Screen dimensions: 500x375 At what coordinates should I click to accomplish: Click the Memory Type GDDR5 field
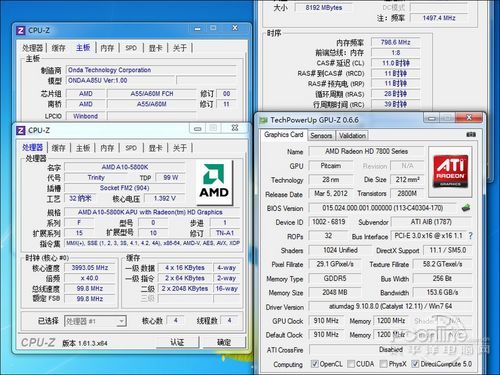pos(335,278)
